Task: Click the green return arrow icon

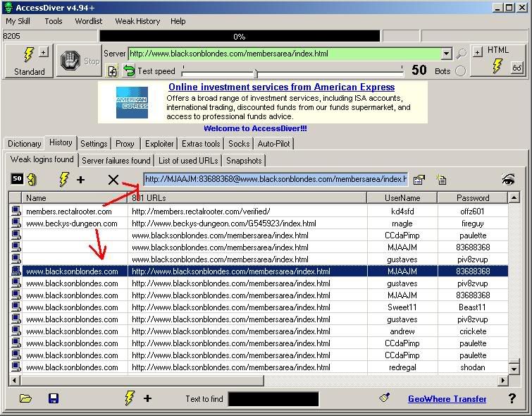Action: (x=129, y=71)
